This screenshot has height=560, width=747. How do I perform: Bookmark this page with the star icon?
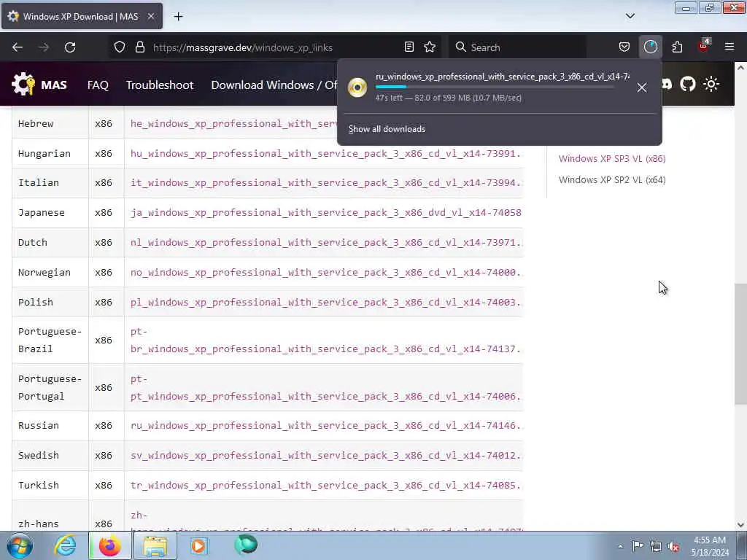pos(430,47)
